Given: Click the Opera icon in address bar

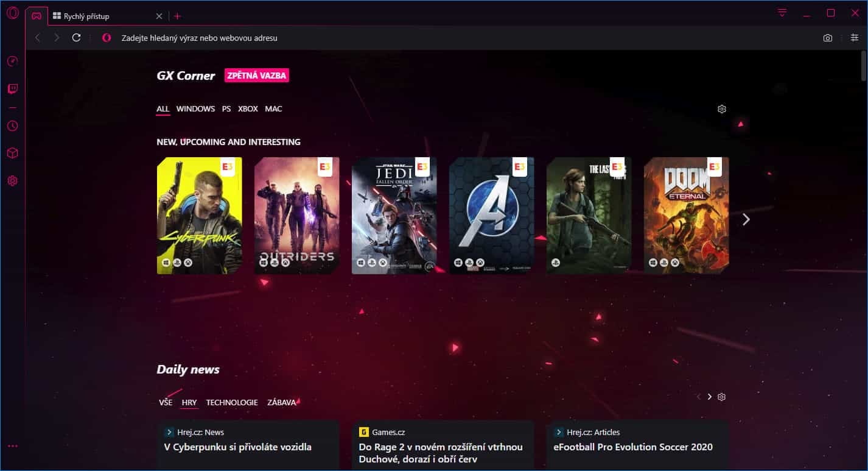Looking at the screenshot, I should 107,38.
